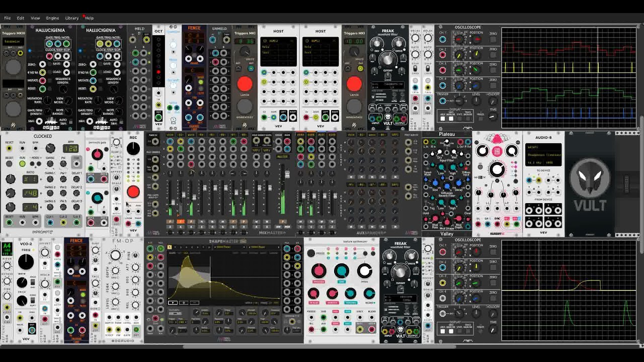Click the upper large knob on Triggers MKIII
The height and width of the screenshot is (362, 644).
(14, 66)
